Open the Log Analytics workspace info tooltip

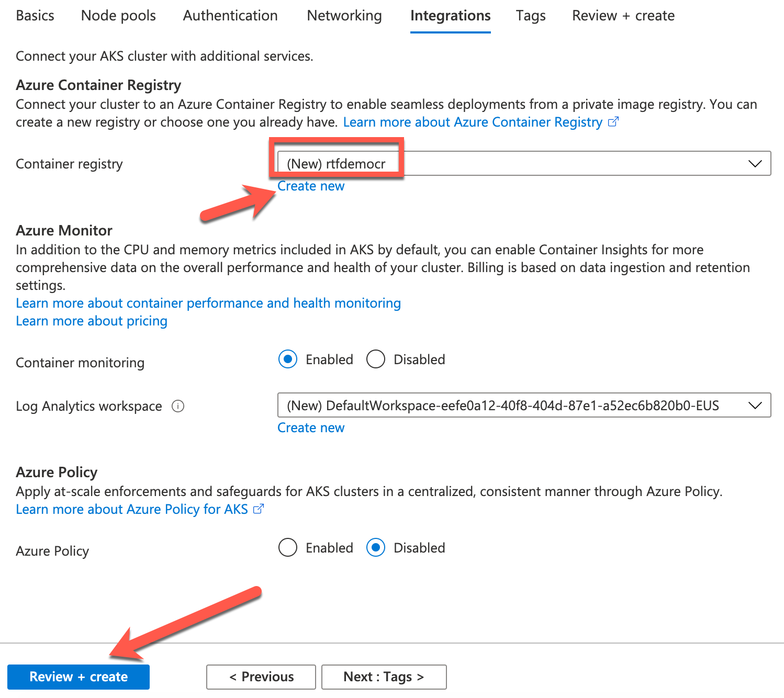click(178, 406)
